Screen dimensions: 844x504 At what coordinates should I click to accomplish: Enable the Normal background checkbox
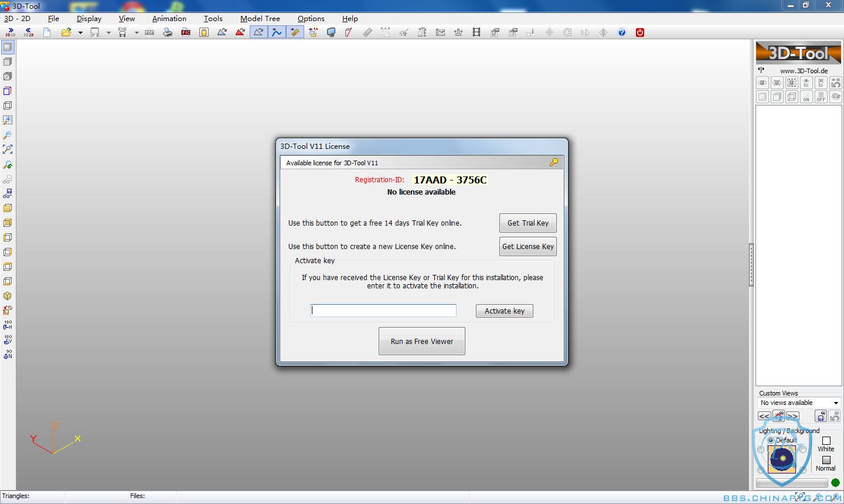(x=826, y=460)
